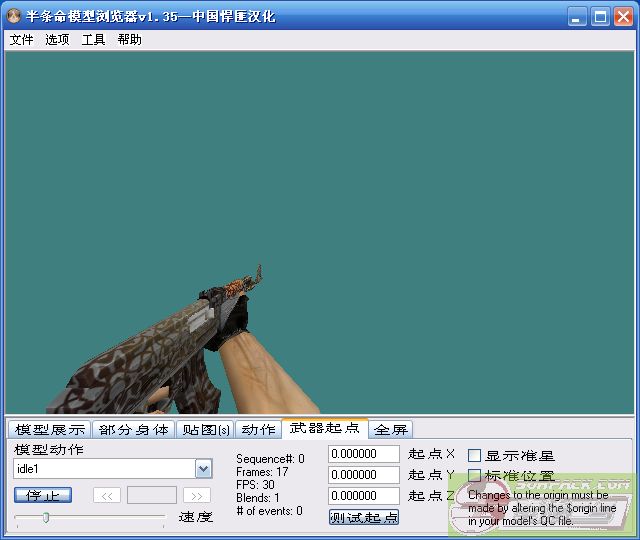Click the app icon in title bar
The width and height of the screenshot is (640, 540).
point(14,16)
